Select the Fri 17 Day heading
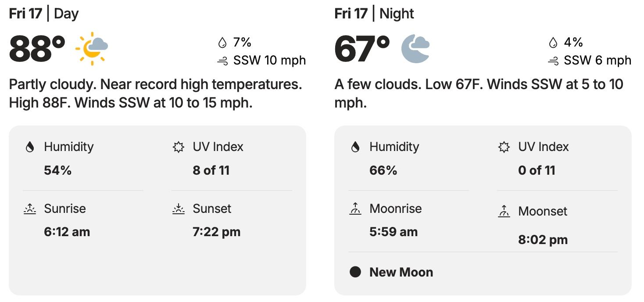 pyautogui.click(x=44, y=14)
